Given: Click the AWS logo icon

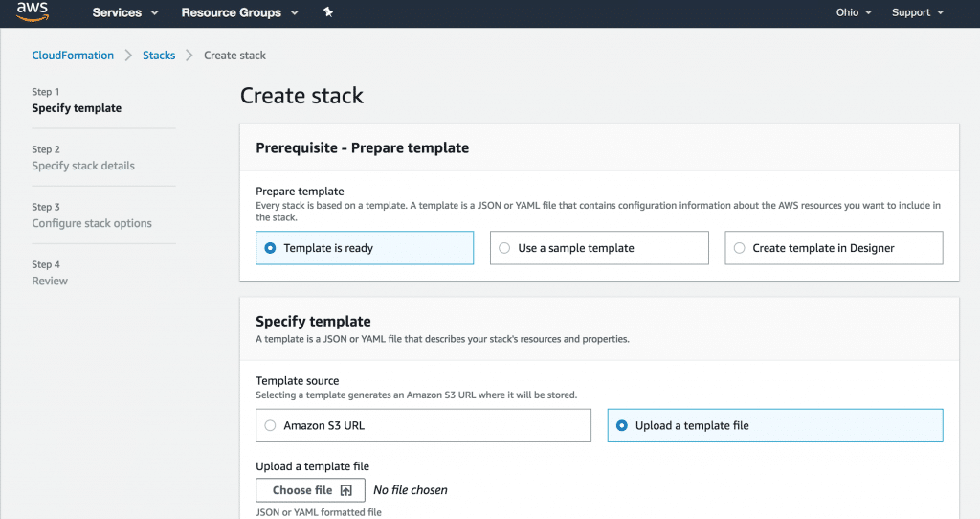Looking at the screenshot, I should pos(32,11).
